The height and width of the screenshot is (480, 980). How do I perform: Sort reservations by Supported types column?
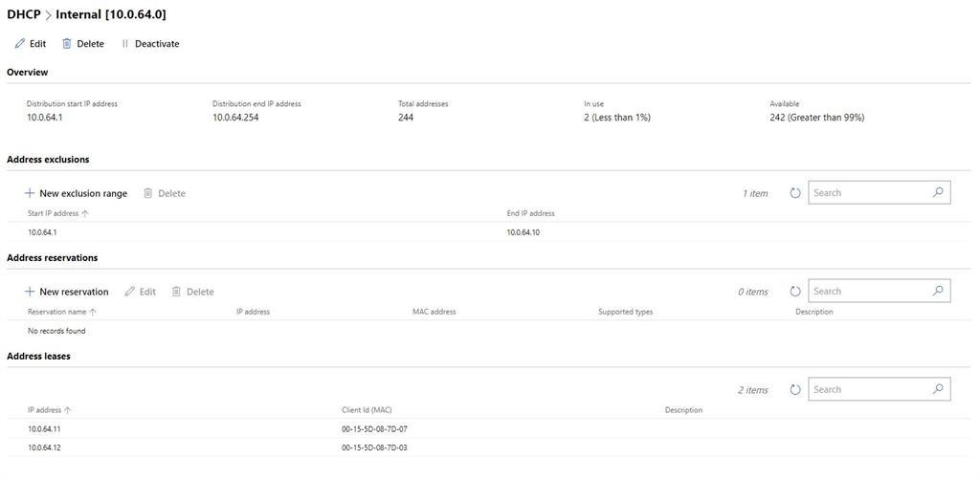pyautogui.click(x=626, y=312)
